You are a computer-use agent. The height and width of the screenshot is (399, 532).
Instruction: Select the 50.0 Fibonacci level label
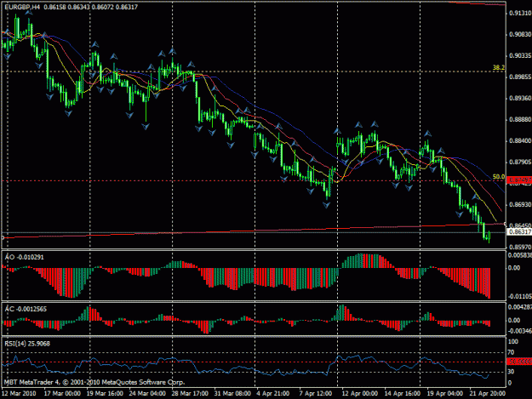click(499, 177)
